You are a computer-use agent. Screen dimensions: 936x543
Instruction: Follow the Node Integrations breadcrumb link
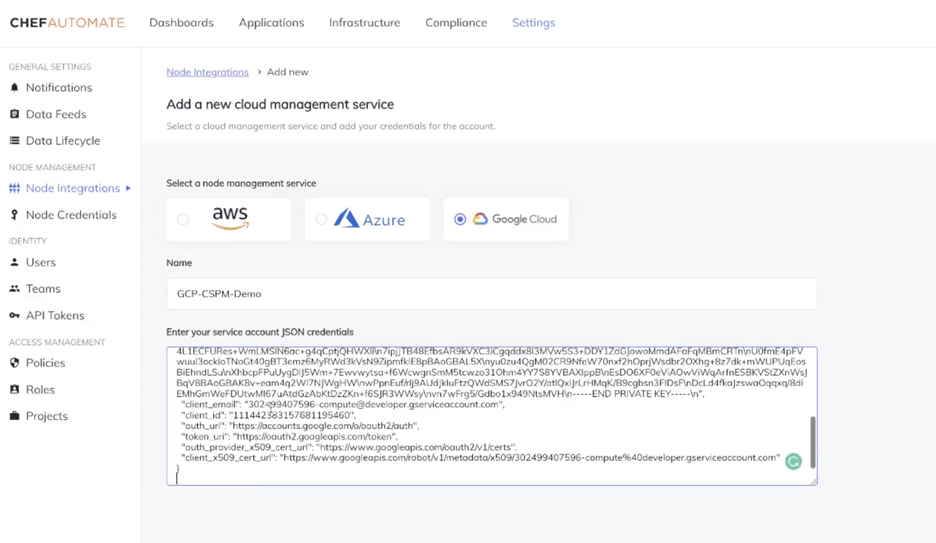207,72
